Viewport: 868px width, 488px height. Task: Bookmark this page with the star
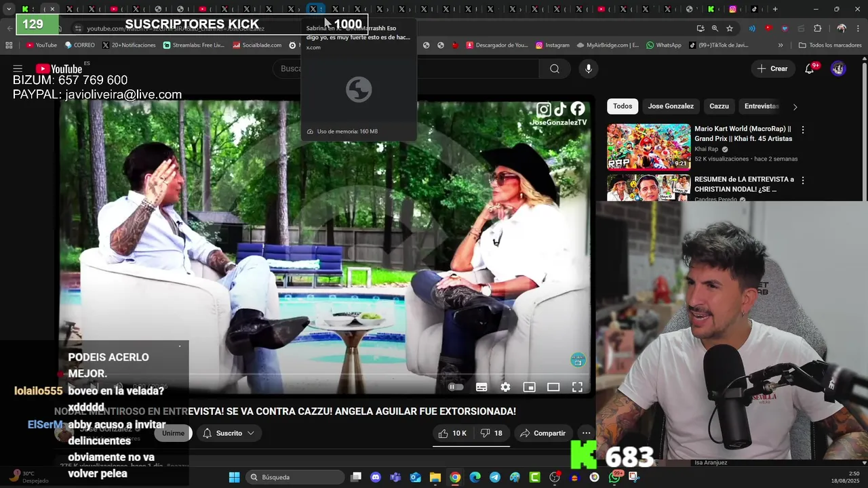click(x=730, y=28)
